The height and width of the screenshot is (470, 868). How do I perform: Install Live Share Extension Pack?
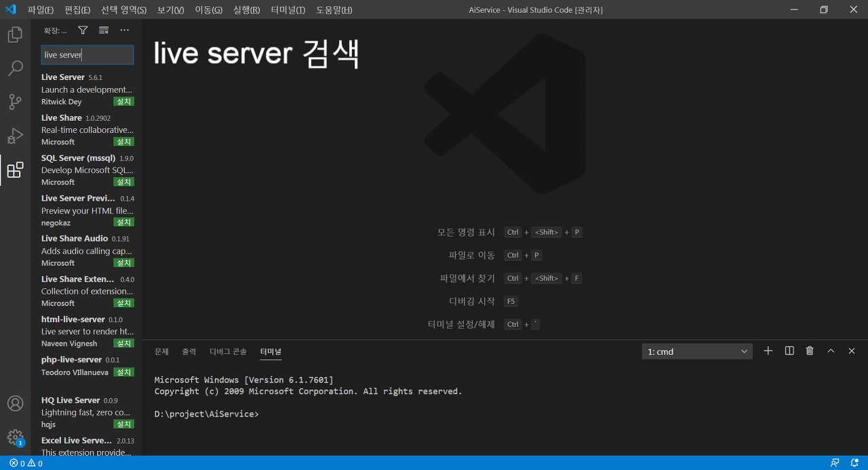pos(124,303)
